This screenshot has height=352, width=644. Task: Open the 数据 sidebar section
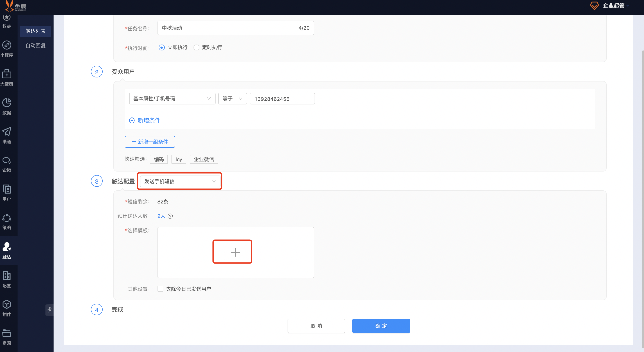7,107
